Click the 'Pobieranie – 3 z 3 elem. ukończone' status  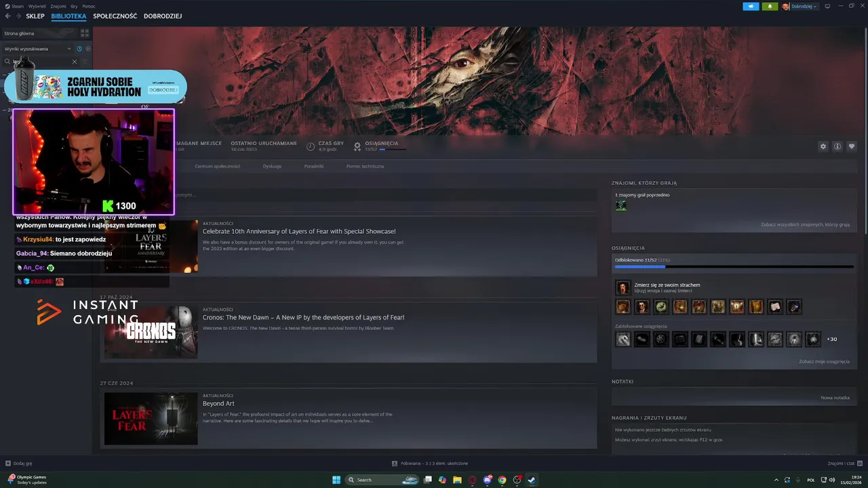[434, 464]
